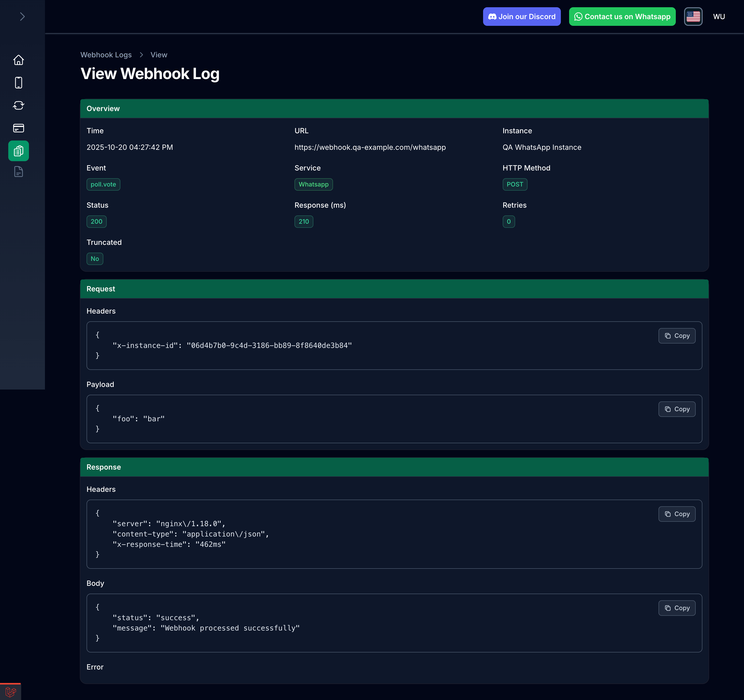The height and width of the screenshot is (700, 744).
Task: Open the document page sidebar icon
Action: point(18,172)
